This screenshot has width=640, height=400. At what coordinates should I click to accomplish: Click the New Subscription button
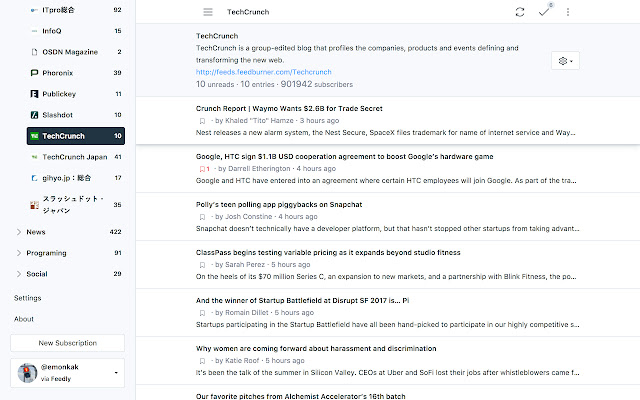pyautogui.click(x=67, y=343)
